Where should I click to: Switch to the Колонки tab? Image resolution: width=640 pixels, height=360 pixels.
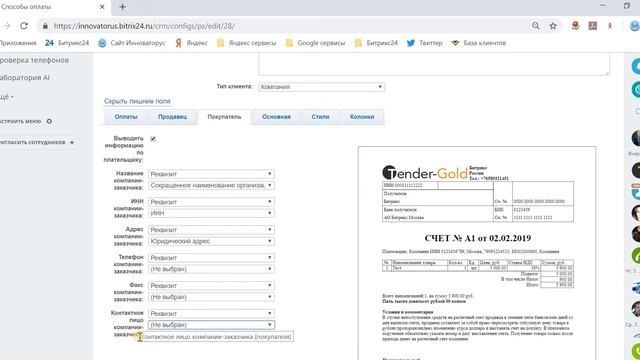click(362, 117)
